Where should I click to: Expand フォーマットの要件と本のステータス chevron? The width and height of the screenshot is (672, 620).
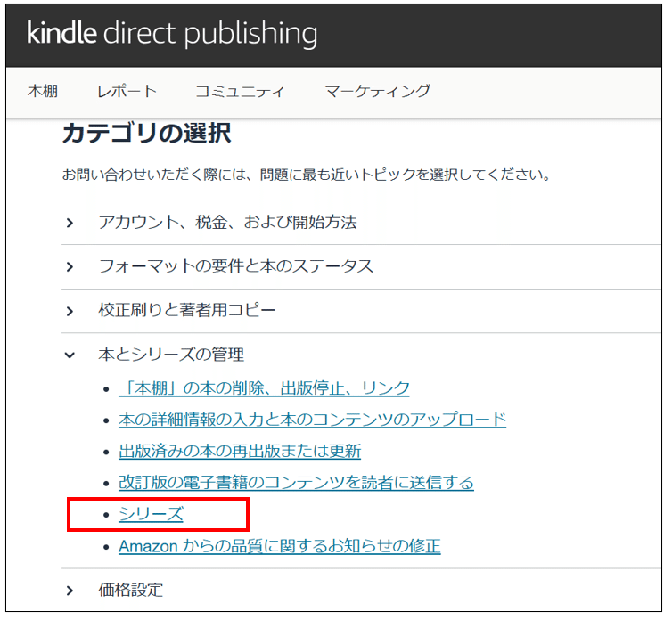(x=70, y=267)
